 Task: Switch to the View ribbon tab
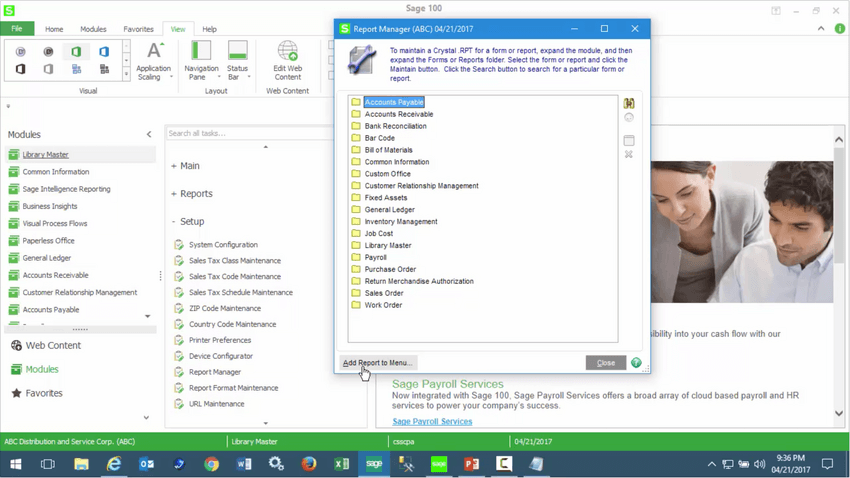(178, 29)
